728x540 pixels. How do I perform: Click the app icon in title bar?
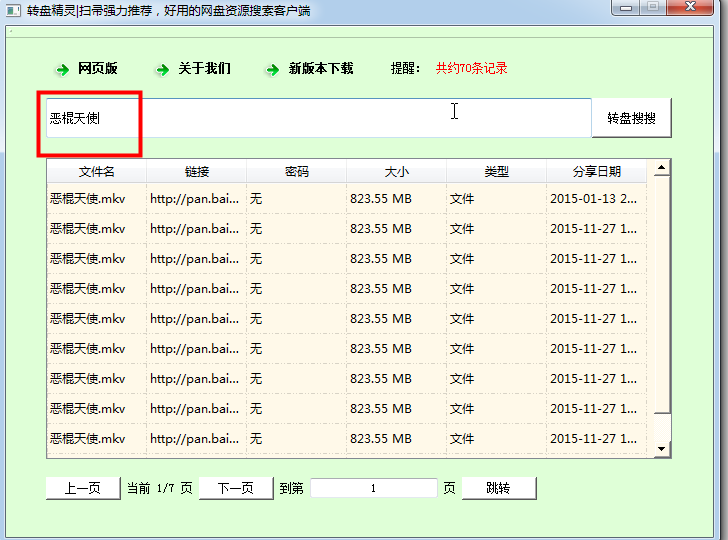pyautogui.click(x=12, y=10)
